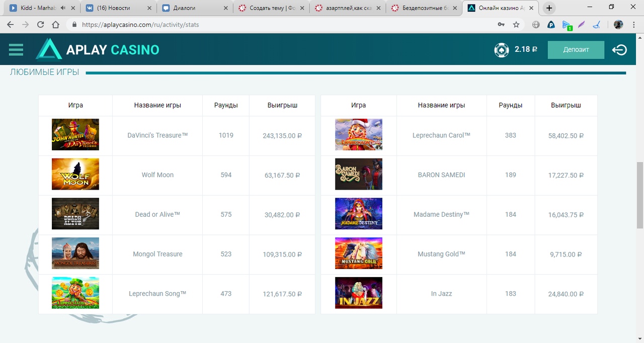644x343 pixels.
Task: Click the 2.18 ₽ balance amount
Action: [x=526, y=49]
